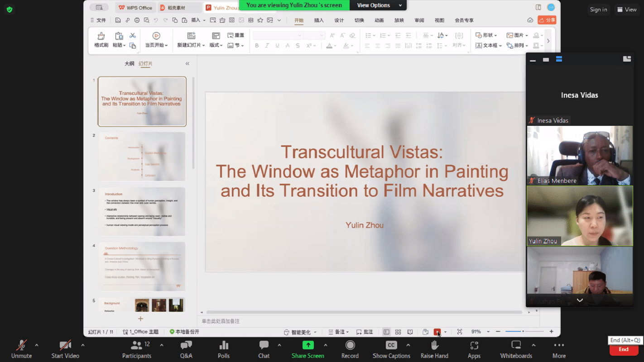Click the Raise Hand icon
The image size is (644, 362).
[x=434, y=346]
